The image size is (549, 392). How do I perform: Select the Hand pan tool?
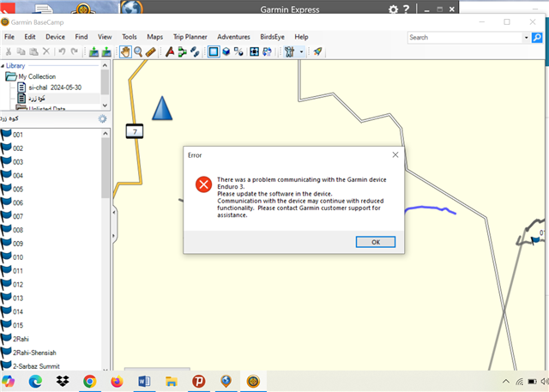(x=124, y=52)
